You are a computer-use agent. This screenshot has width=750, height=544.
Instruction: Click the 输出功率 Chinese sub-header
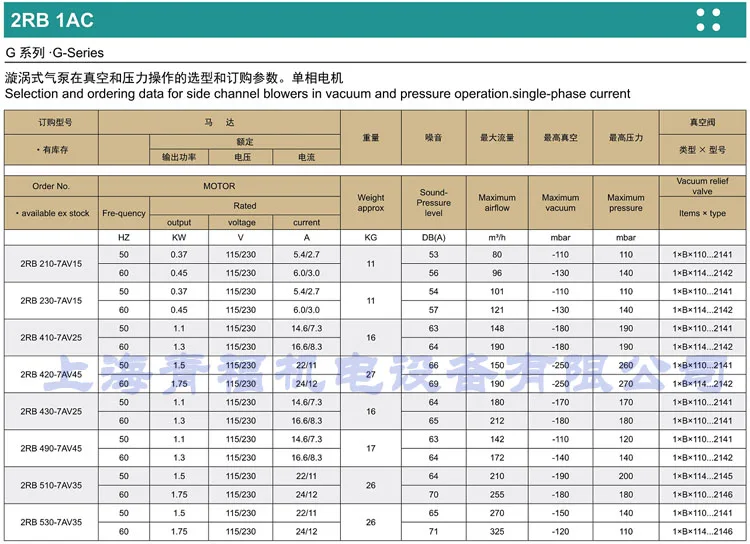click(x=179, y=157)
